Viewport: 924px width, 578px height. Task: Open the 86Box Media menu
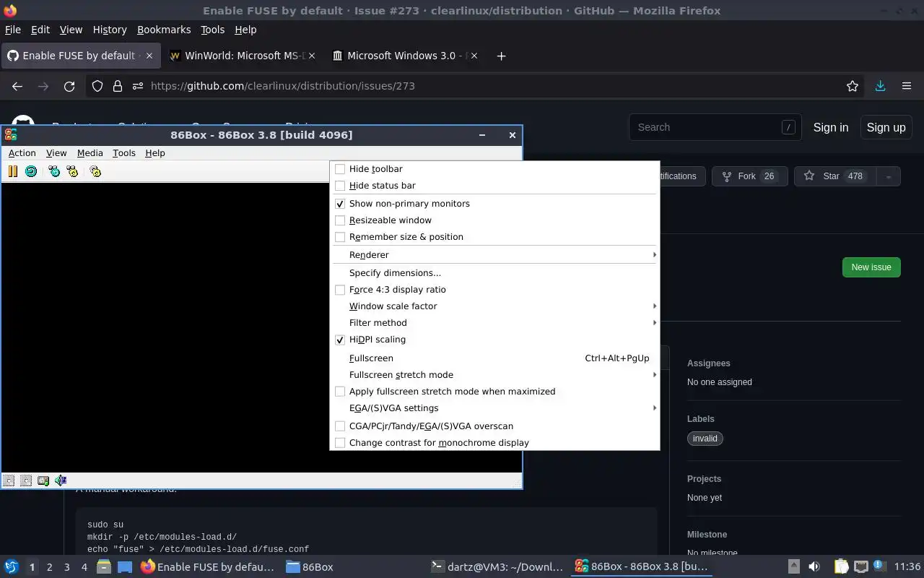point(90,153)
